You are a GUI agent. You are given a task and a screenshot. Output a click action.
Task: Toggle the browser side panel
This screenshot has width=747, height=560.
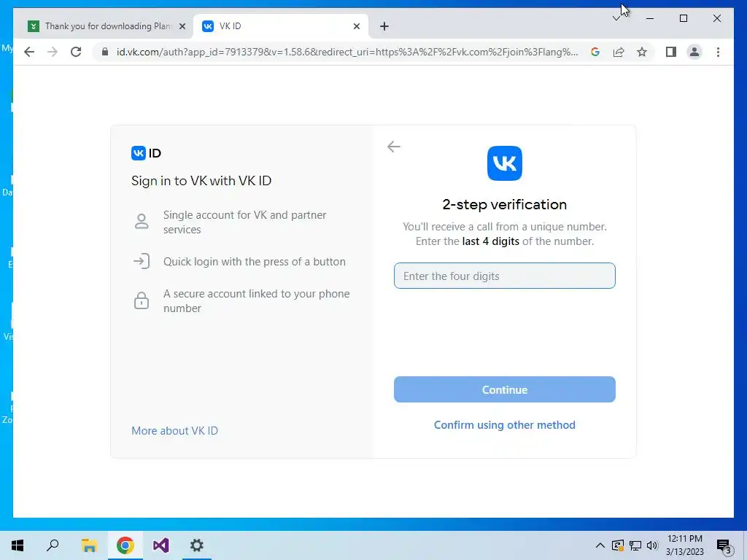tap(671, 52)
